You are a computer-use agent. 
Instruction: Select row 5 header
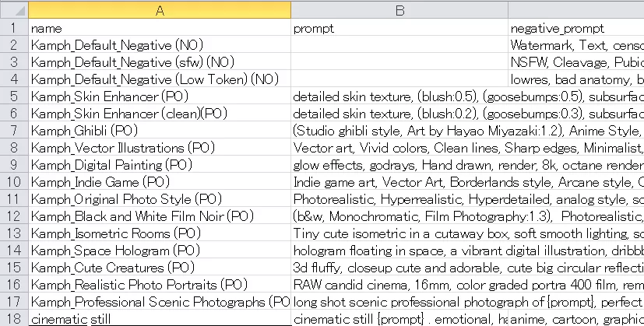pyautogui.click(x=14, y=96)
